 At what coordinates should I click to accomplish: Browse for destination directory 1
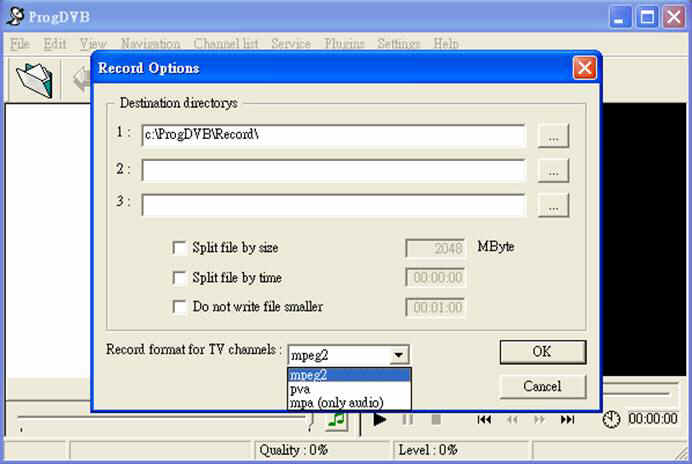pyautogui.click(x=553, y=136)
